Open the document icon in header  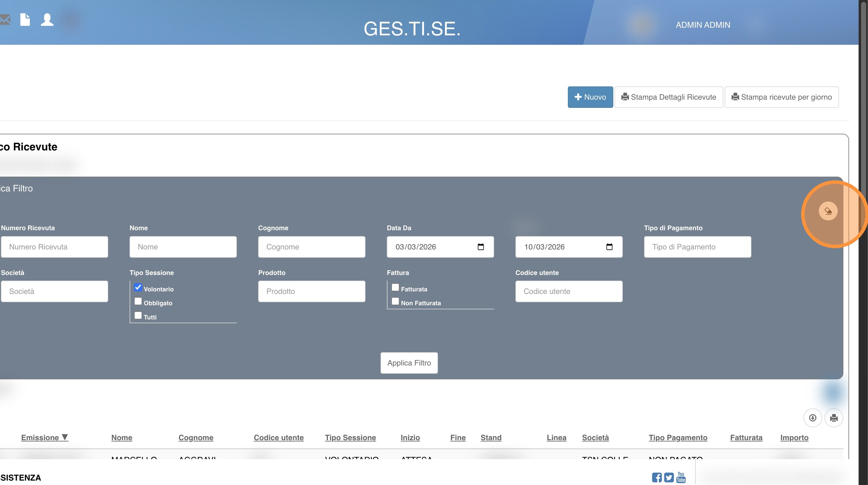point(25,20)
